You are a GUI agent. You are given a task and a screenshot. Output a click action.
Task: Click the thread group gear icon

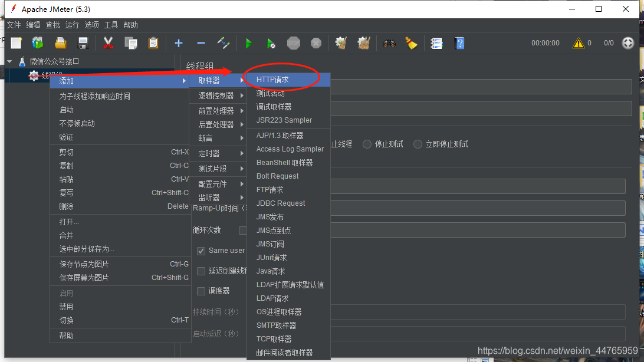click(x=34, y=75)
